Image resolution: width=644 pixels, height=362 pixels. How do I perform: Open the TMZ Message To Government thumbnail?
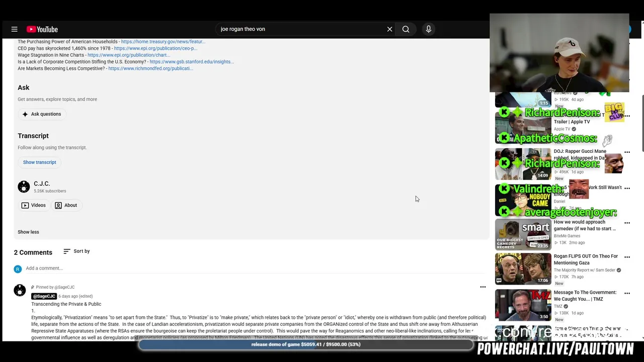pyautogui.click(x=523, y=305)
